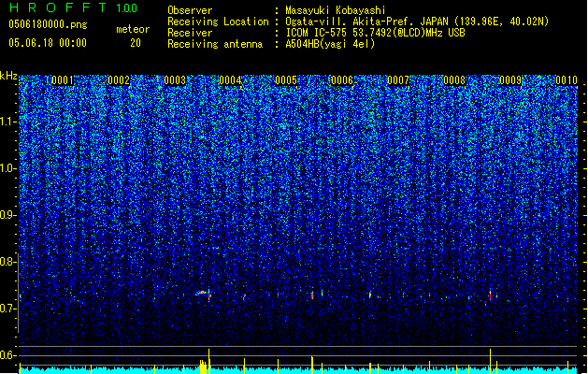Click the kHz axis unit label

tap(8, 76)
